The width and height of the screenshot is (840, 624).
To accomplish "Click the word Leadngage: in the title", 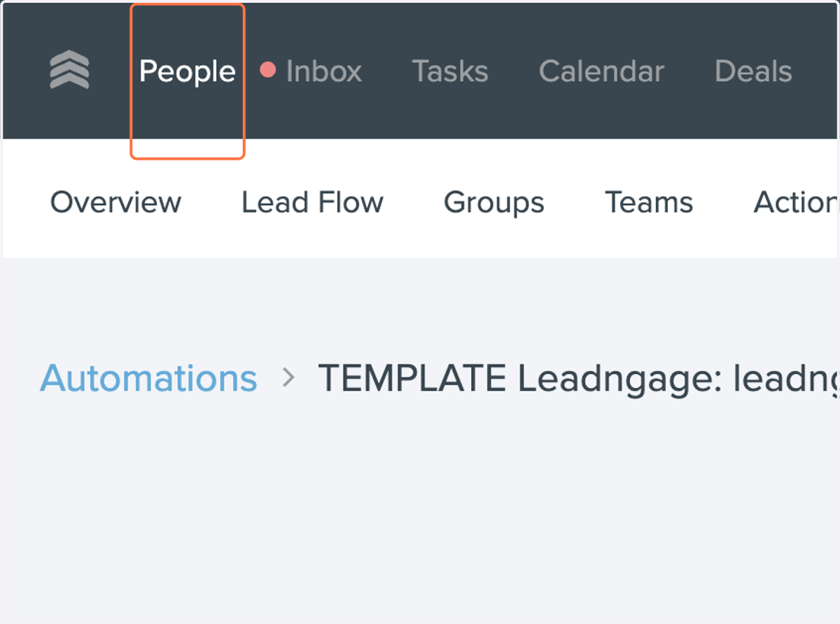I will point(619,380).
